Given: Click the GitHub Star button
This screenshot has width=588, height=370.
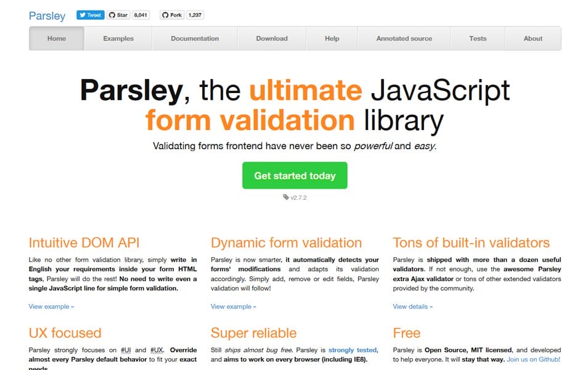Looking at the screenshot, I should tap(118, 15).
